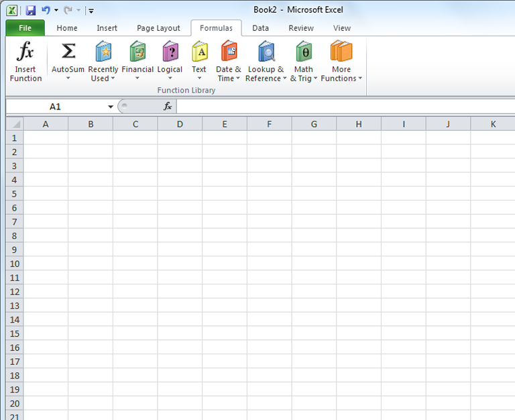Open the Math & Trig functions icon

(x=303, y=52)
